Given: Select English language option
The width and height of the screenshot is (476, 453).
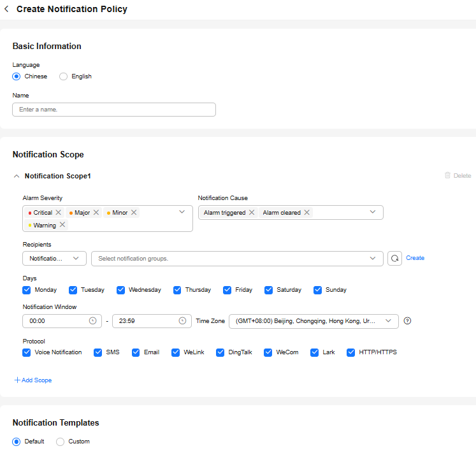Looking at the screenshot, I should (x=64, y=76).
